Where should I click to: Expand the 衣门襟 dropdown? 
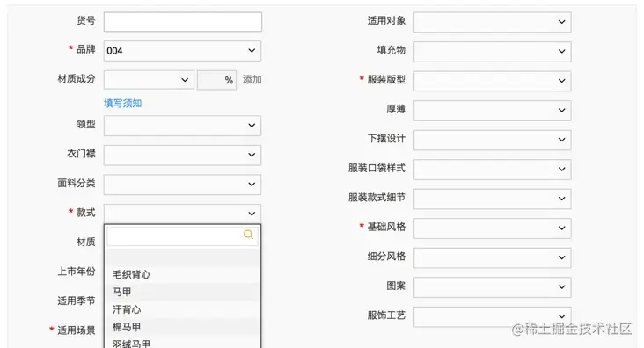[182, 155]
